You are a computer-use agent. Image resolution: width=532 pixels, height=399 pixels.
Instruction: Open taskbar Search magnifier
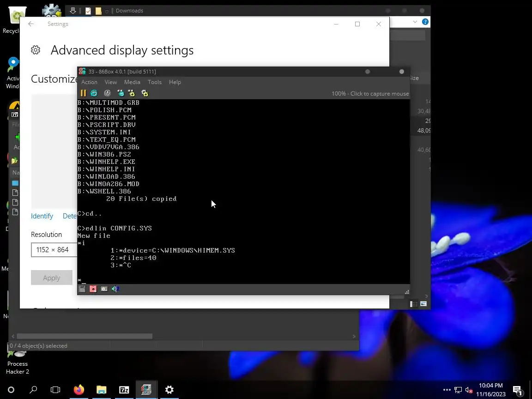point(33,390)
